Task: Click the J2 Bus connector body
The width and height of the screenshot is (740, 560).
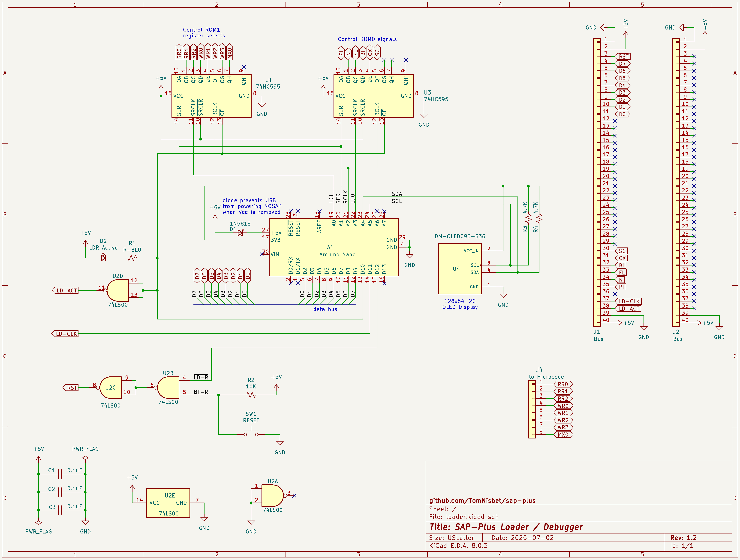Action: click(676, 182)
